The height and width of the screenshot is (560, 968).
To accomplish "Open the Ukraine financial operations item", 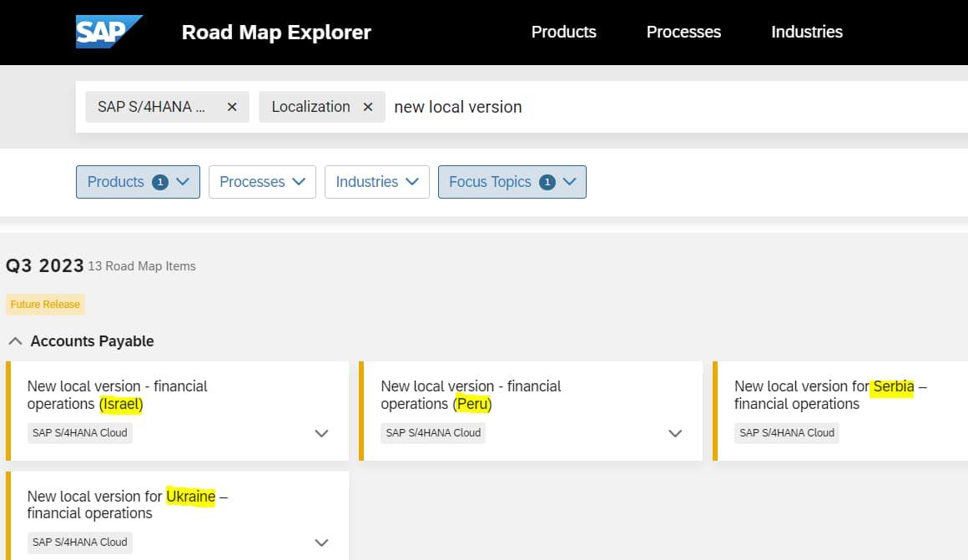I will point(127,504).
